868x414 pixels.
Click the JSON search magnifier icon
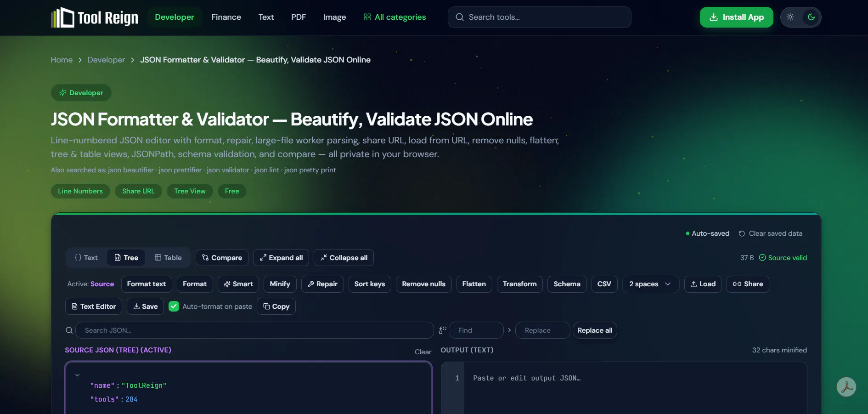[x=69, y=330]
